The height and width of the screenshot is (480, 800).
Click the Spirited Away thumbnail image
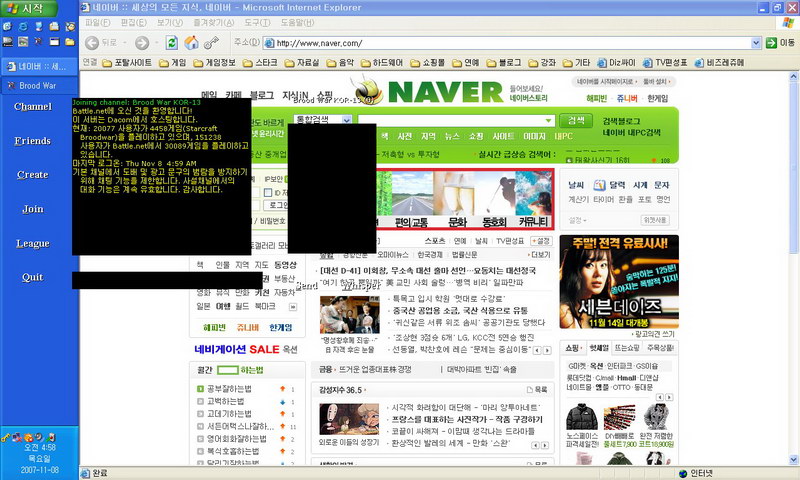pos(349,419)
